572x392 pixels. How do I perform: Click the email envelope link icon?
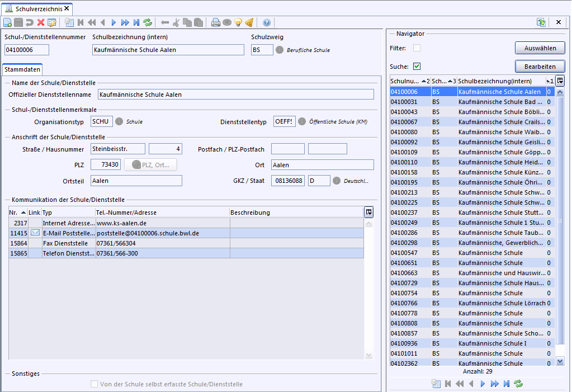pos(35,233)
